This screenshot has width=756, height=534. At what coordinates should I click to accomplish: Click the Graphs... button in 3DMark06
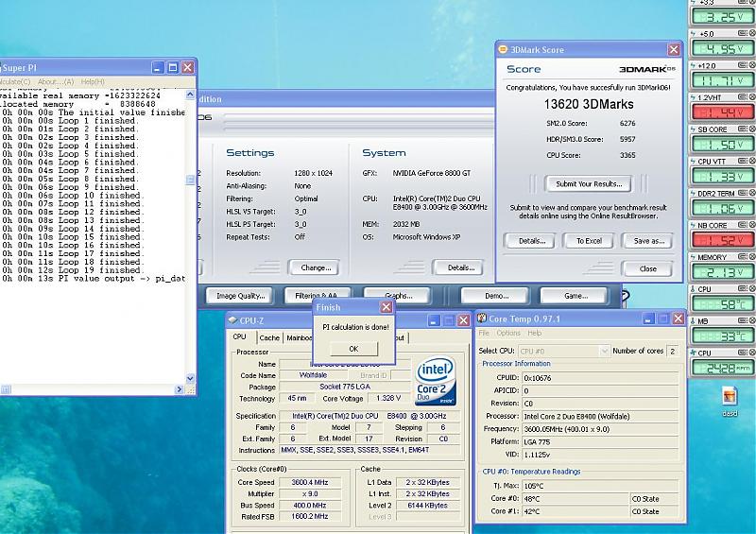click(398, 296)
